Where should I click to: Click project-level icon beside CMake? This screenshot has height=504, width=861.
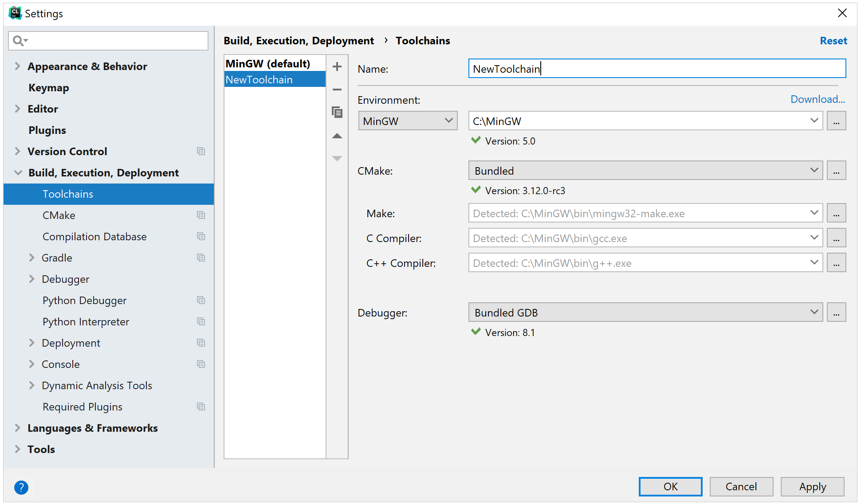click(201, 215)
